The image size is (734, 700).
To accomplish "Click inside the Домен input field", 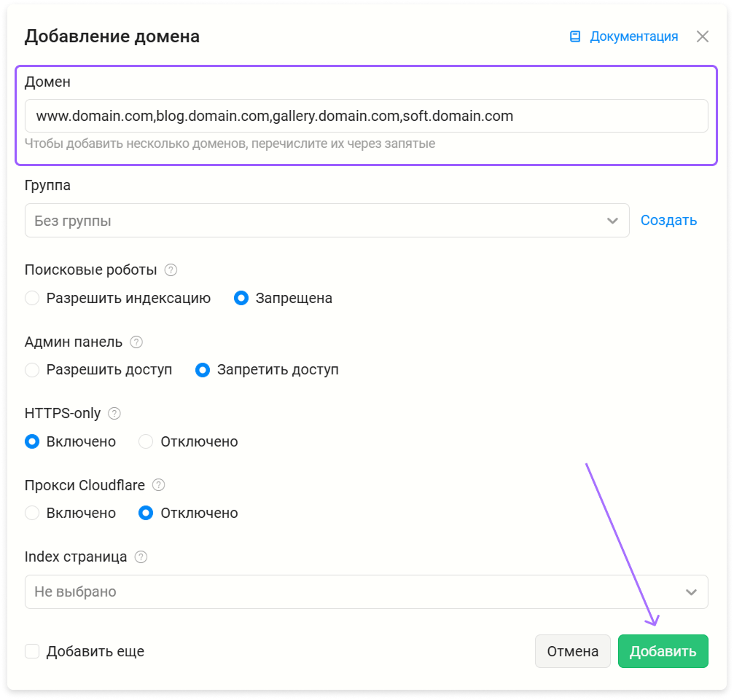I will tap(366, 116).
